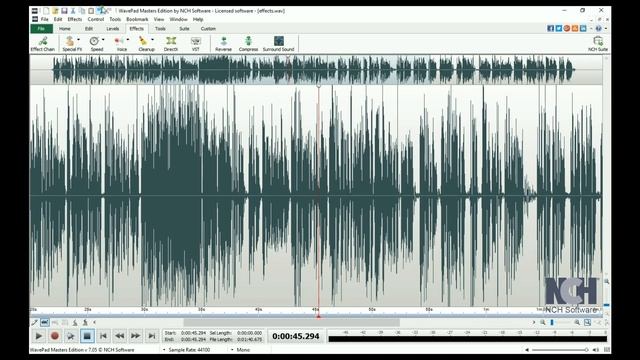Share via the Facebook icon

click(550, 28)
